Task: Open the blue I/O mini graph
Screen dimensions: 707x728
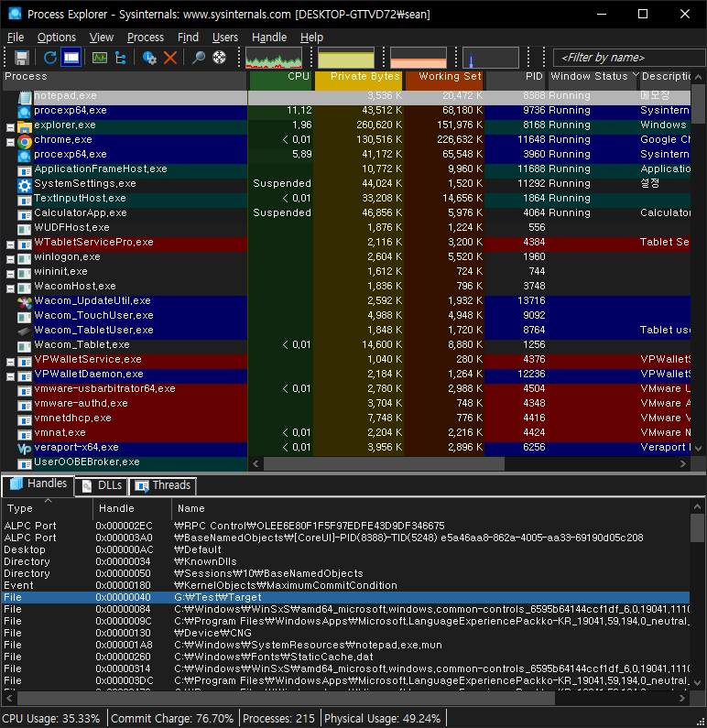Action: 491,58
